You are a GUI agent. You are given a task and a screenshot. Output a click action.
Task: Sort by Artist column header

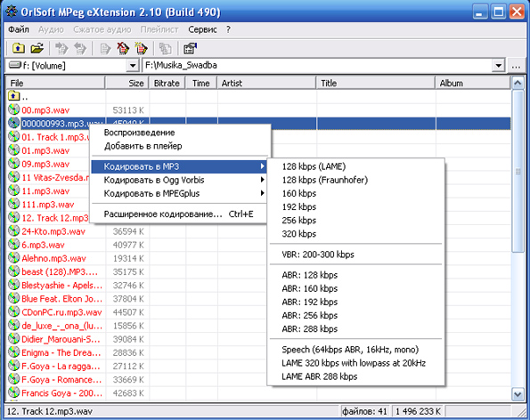click(x=266, y=83)
